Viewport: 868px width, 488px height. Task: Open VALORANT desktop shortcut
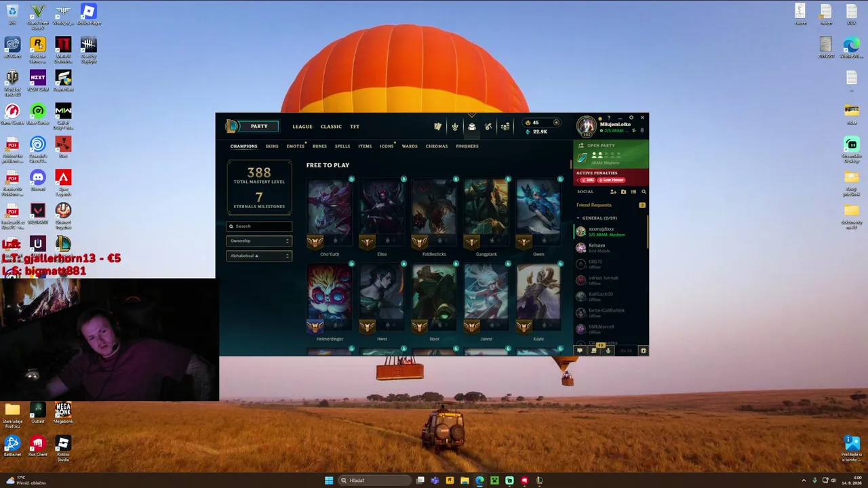[x=38, y=213]
